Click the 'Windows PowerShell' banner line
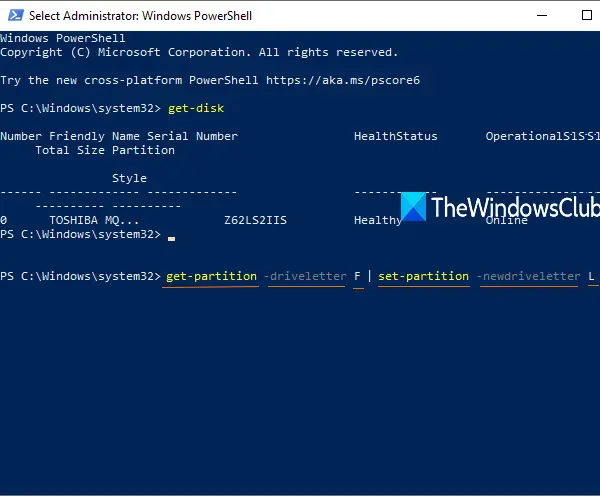 point(63,38)
